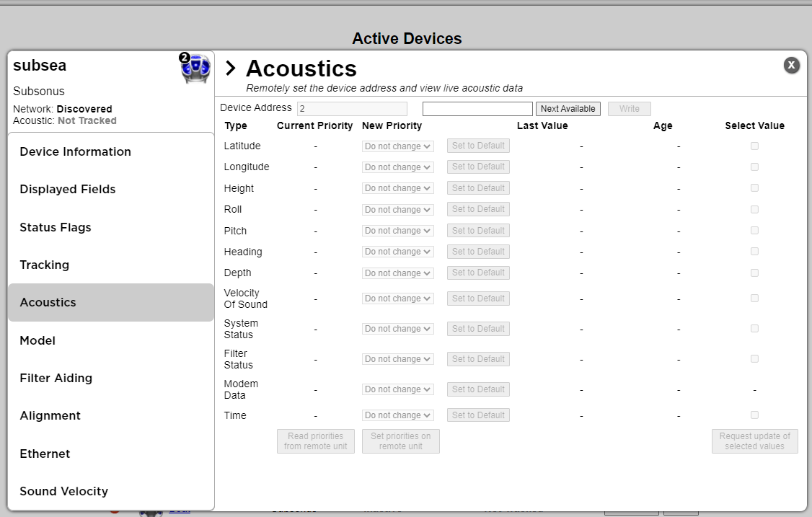Screen dimensions: 812x517
Task: Open Ethernet settings
Action: tap(111, 454)
